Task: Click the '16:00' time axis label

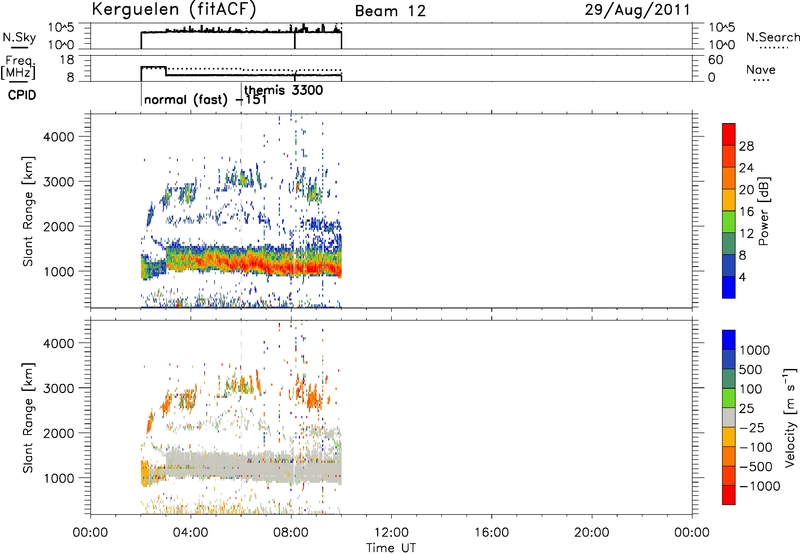Action: click(x=491, y=533)
